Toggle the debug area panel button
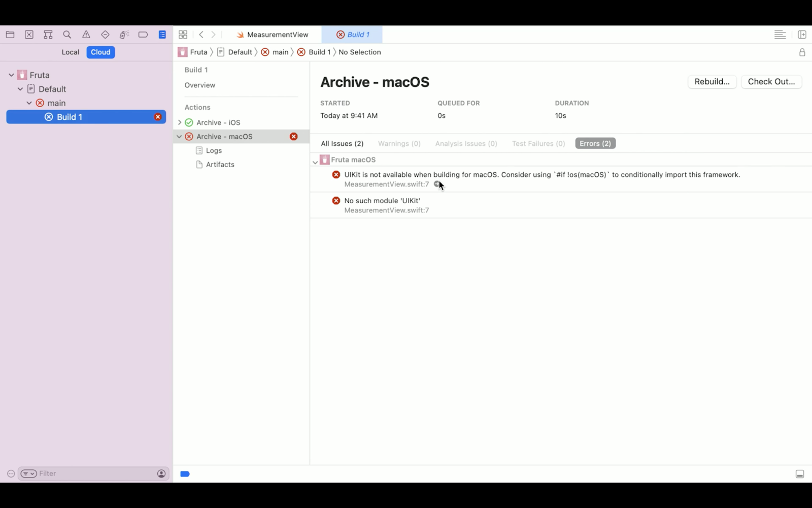 (800, 474)
